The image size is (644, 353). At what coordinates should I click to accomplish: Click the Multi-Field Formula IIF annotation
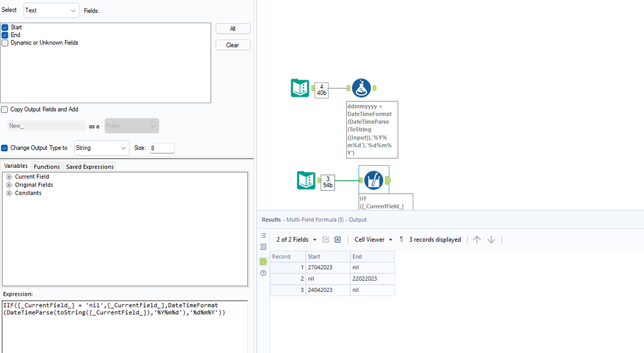[x=385, y=202]
